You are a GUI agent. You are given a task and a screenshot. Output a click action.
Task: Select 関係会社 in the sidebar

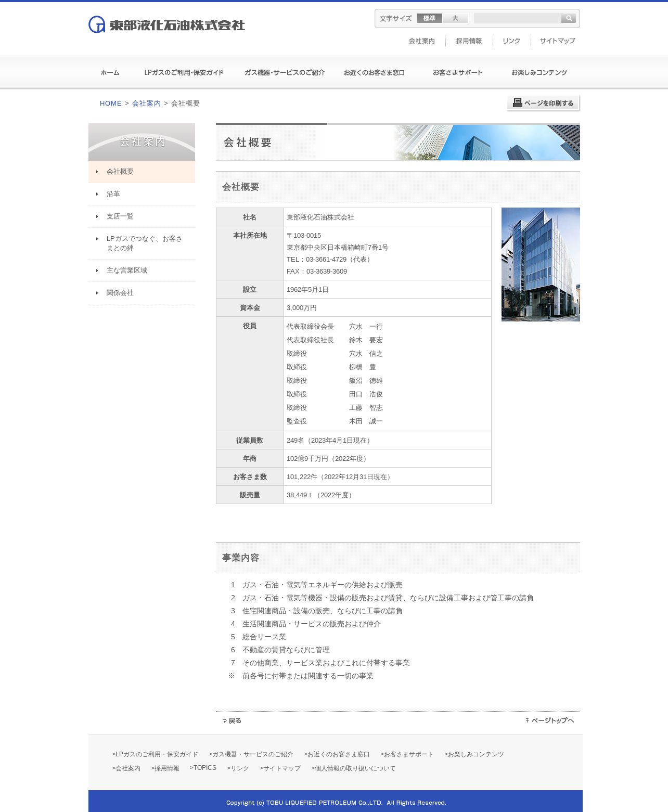click(x=142, y=293)
